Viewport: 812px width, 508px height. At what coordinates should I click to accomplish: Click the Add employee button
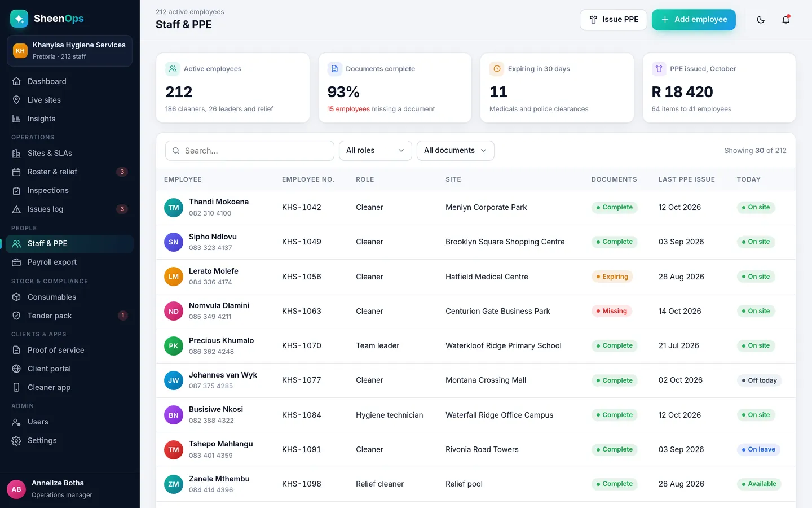pos(694,20)
